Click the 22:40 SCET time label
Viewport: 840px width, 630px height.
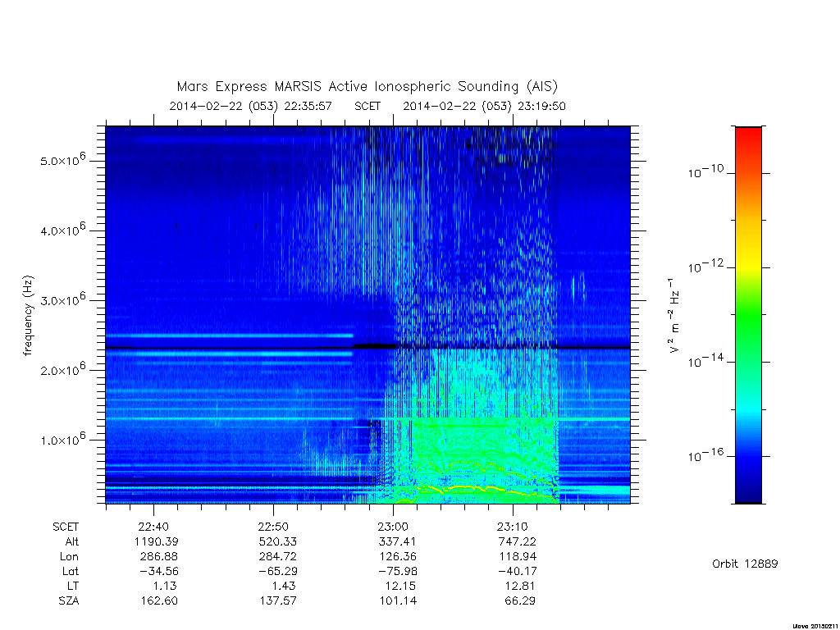[x=153, y=527]
